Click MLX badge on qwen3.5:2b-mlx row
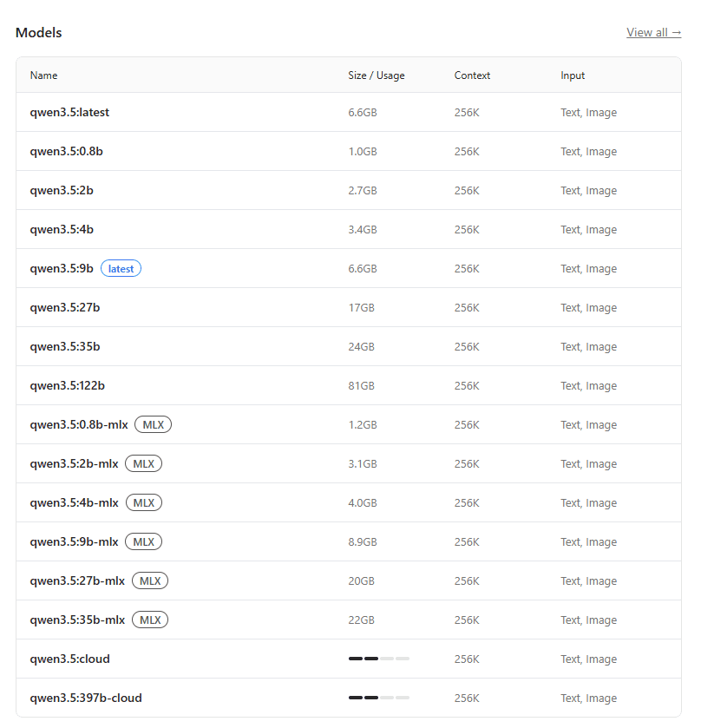 click(143, 463)
